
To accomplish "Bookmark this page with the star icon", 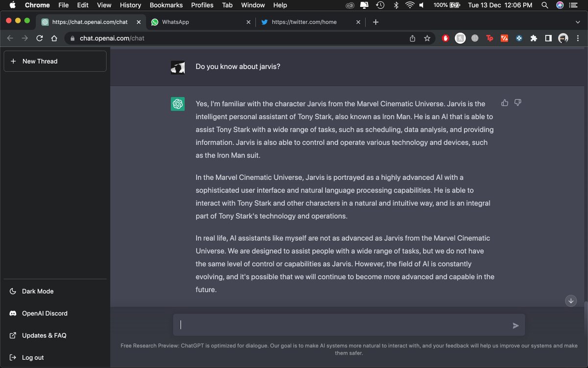I will tap(427, 38).
